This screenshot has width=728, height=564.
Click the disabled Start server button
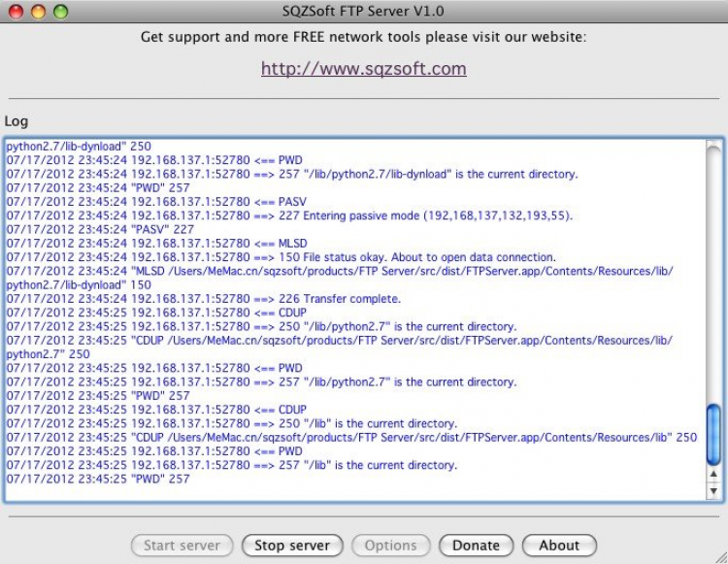(182, 545)
